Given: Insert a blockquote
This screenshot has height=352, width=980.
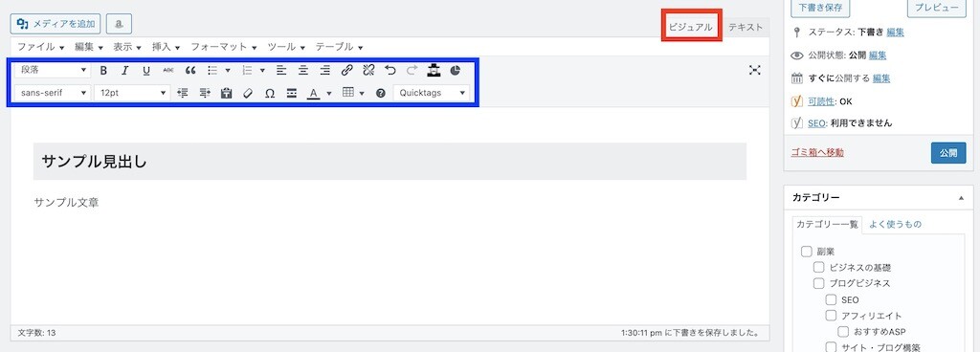Looking at the screenshot, I should pos(190,71).
